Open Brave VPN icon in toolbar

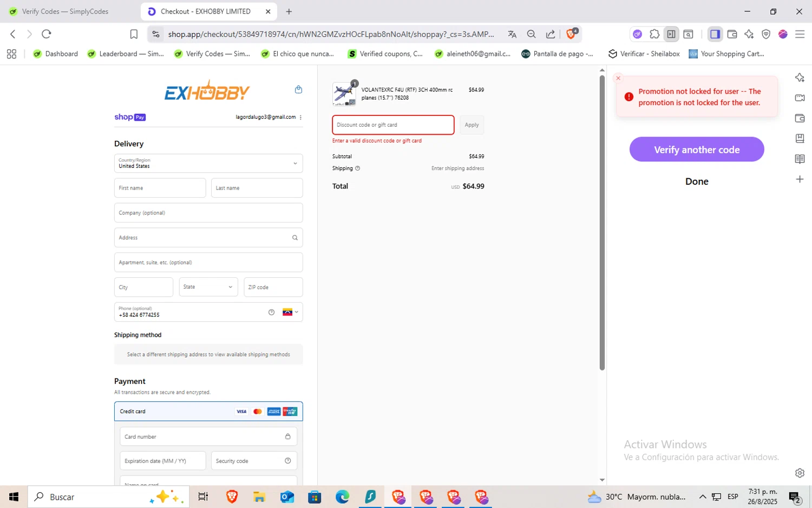coord(766,34)
